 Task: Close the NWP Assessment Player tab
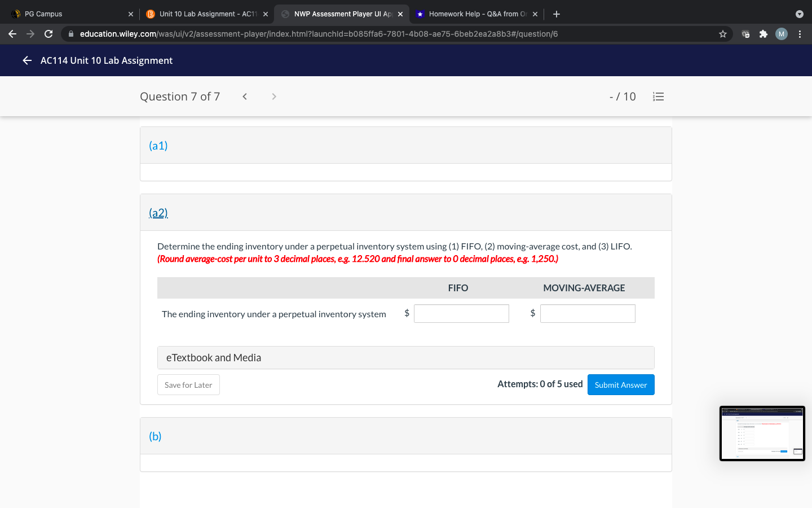tap(400, 14)
